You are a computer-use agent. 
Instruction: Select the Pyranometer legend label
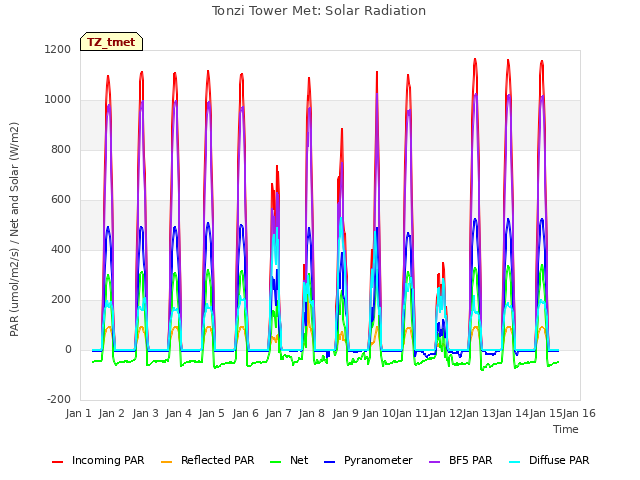[378, 460]
